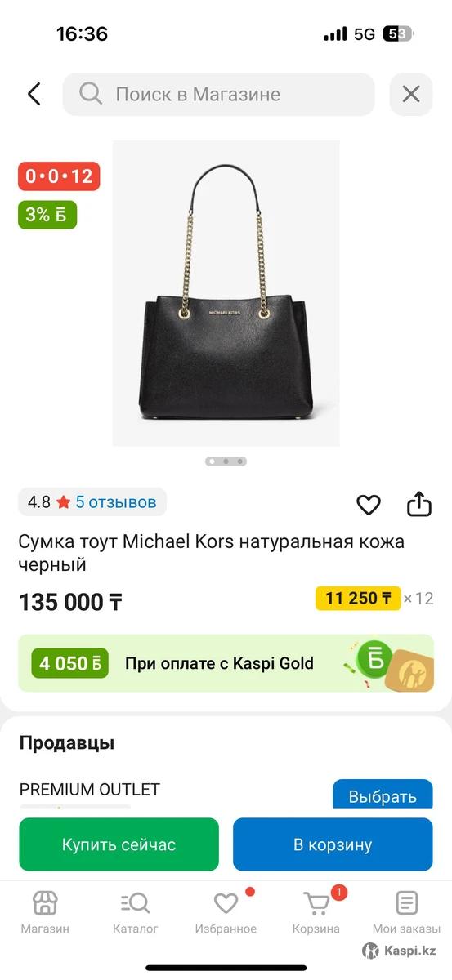Image resolution: width=452 pixels, height=980 pixels.
Task: Open the Kaspi Gold bonus banner
Action: coord(226,663)
